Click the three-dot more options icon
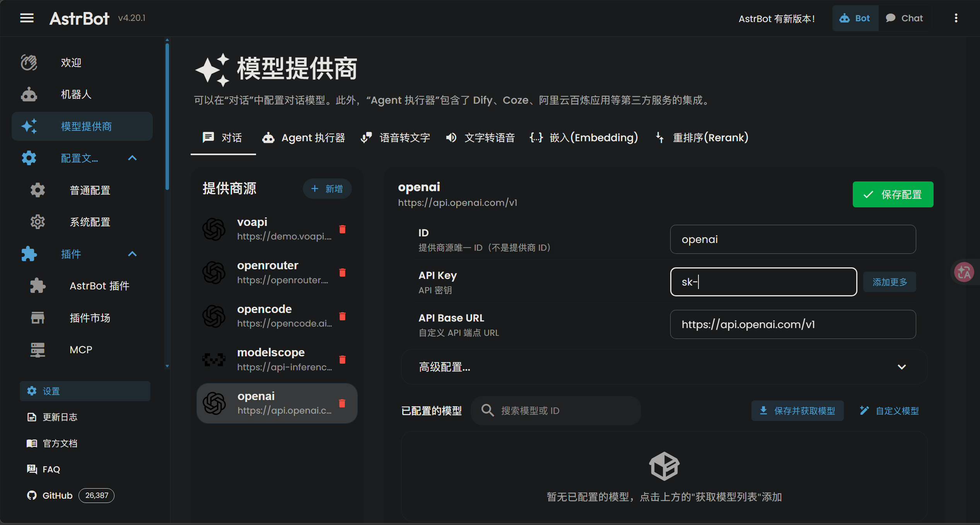The image size is (980, 525). point(956,18)
